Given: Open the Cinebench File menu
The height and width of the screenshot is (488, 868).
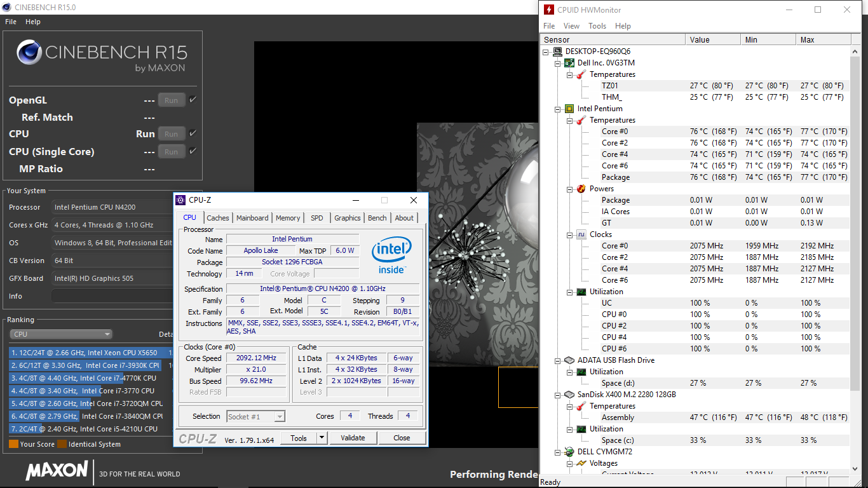Looking at the screenshot, I should pyautogui.click(x=11, y=22).
